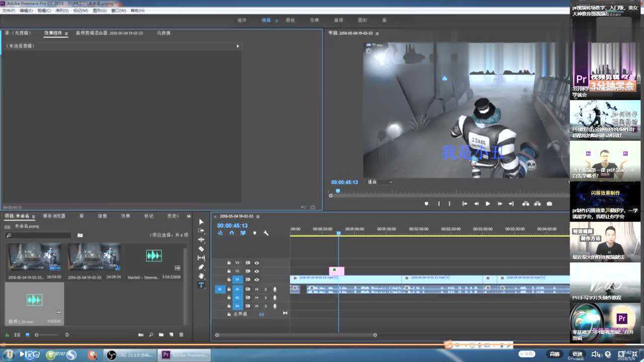Screen dimensions: 644x362
Task: Toggle the lock on track V3
Action: click(229, 263)
